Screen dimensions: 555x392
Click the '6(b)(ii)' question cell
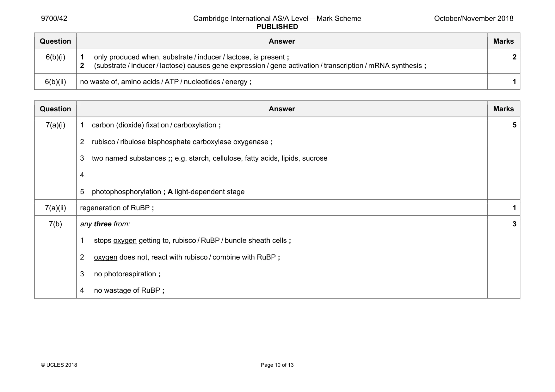[55, 82]
